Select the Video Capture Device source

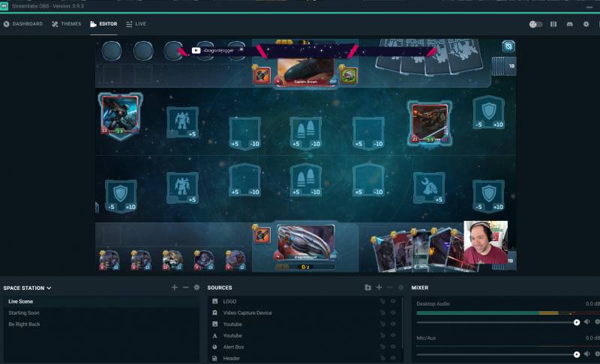tap(304, 313)
